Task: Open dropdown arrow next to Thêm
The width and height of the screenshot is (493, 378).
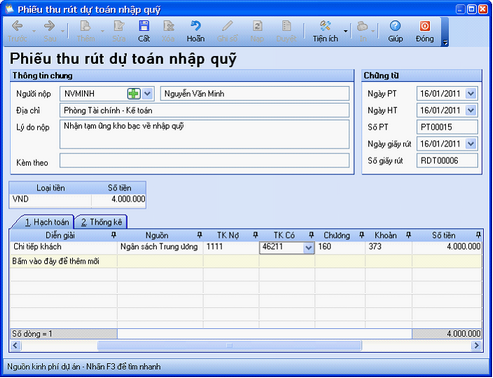Action: click(102, 31)
